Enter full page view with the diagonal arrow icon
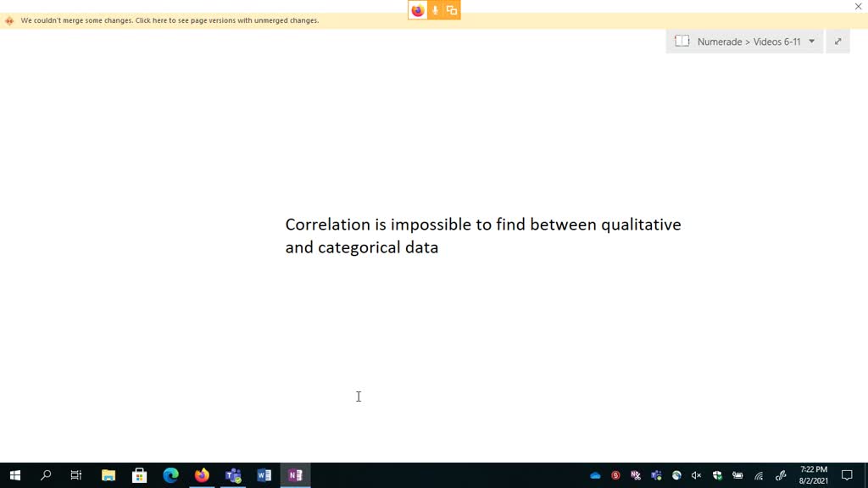868x488 pixels. coord(837,41)
